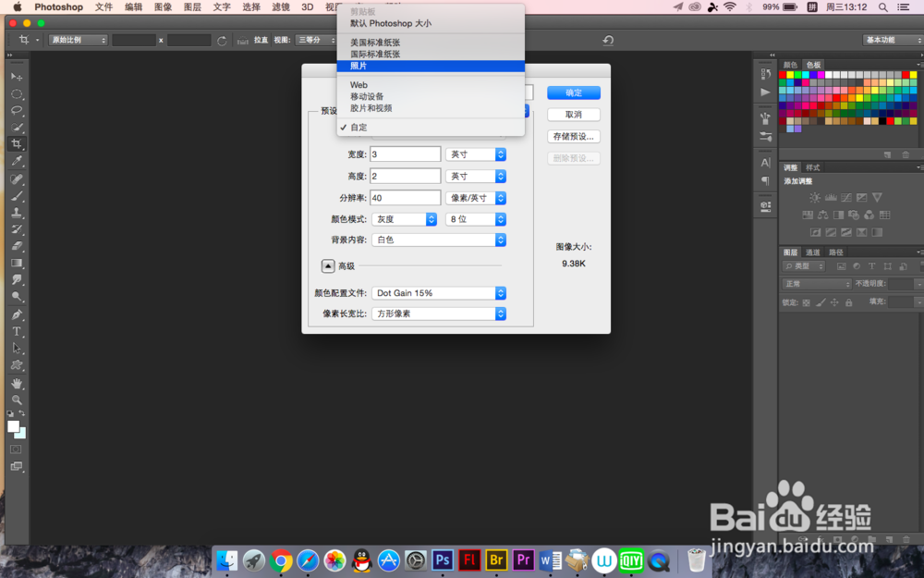Open the History panel icon

765,74
